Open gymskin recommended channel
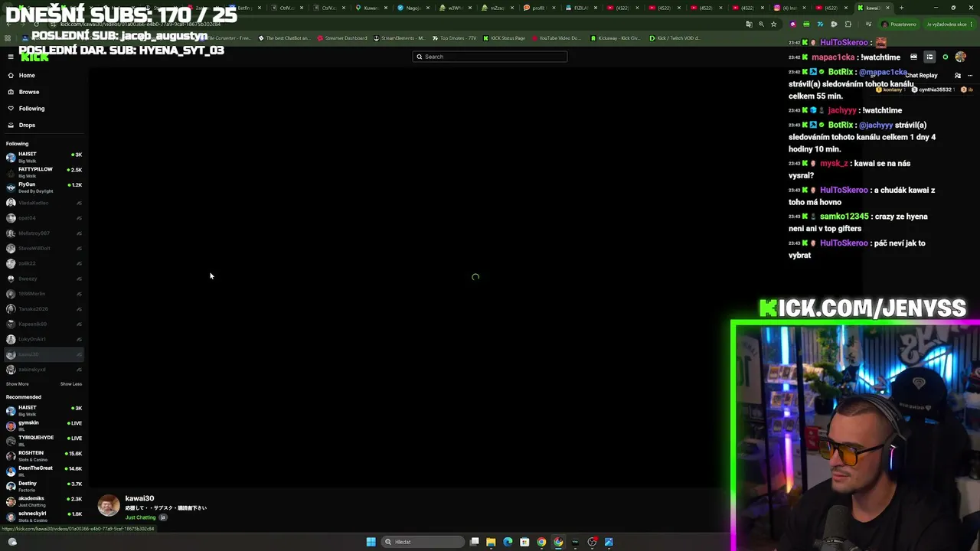 (x=44, y=425)
